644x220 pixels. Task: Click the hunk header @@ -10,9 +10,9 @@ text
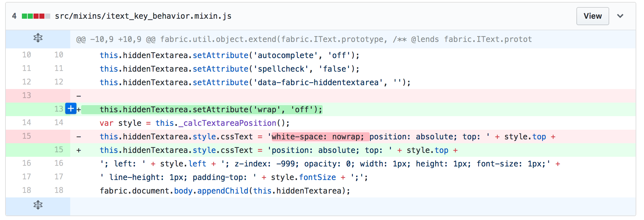[x=304, y=39]
